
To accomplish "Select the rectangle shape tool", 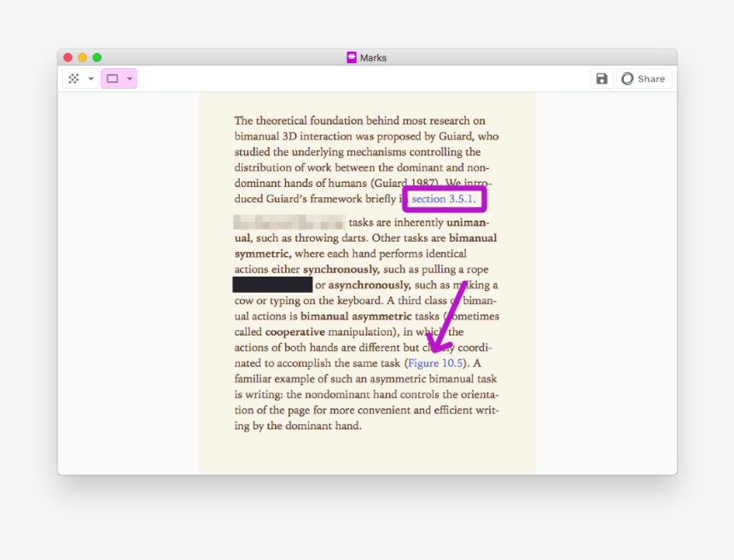I will click(x=113, y=79).
